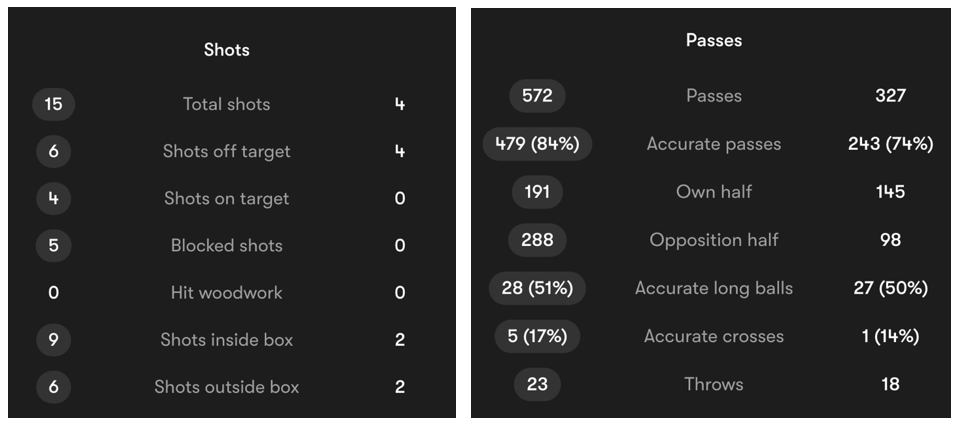Click the Shots outside box label
Image resolution: width=962 pixels, height=426 pixels.
[x=226, y=387]
